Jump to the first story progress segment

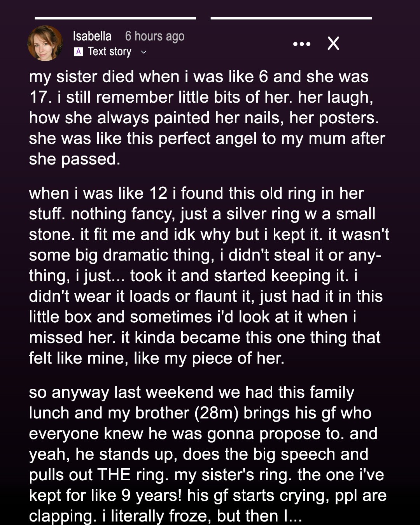115,18
